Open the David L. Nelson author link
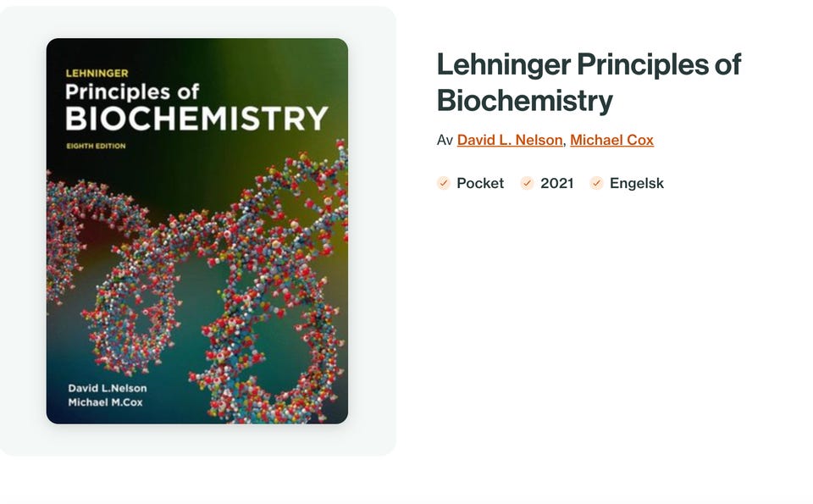The height and width of the screenshot is (504, 813). (x=510, y=140)
